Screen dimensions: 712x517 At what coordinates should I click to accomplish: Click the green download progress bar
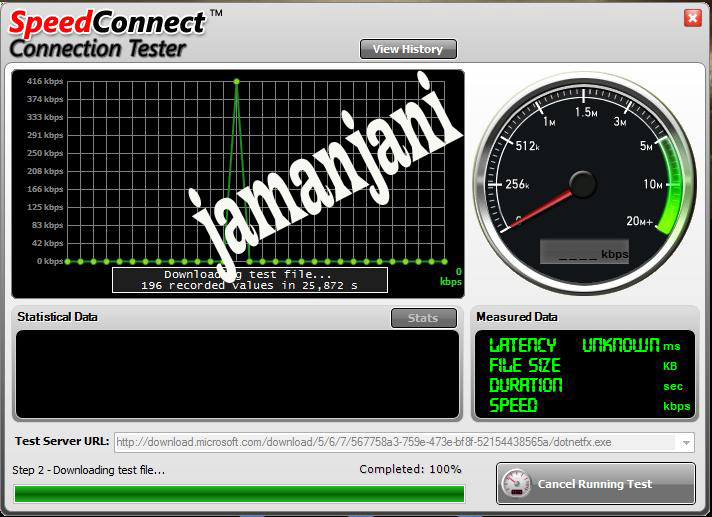239,494
